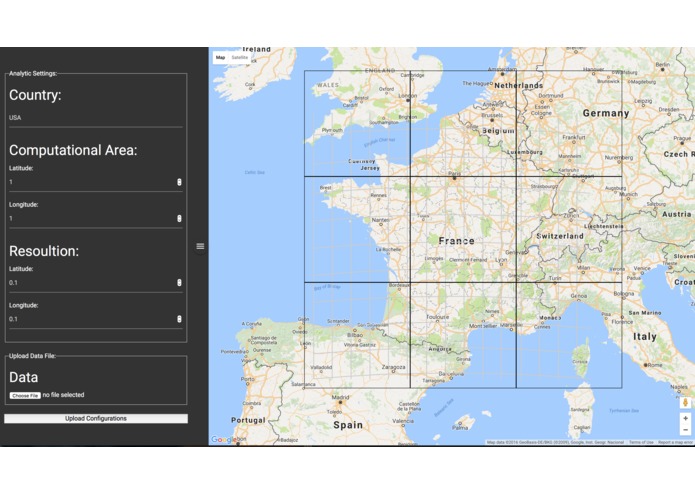Switch to Satellite view tab
This screenshot has height=494, width=695.
click(x=240, y=58)
